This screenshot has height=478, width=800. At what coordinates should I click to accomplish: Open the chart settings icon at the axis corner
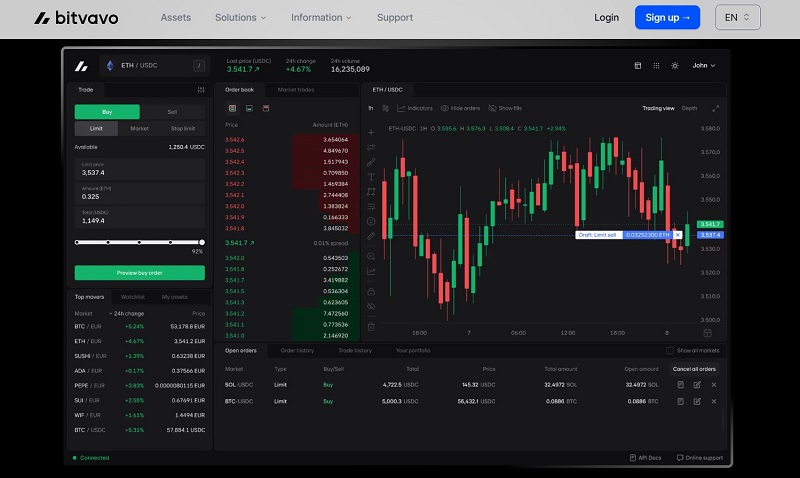[x=707, y=333]
